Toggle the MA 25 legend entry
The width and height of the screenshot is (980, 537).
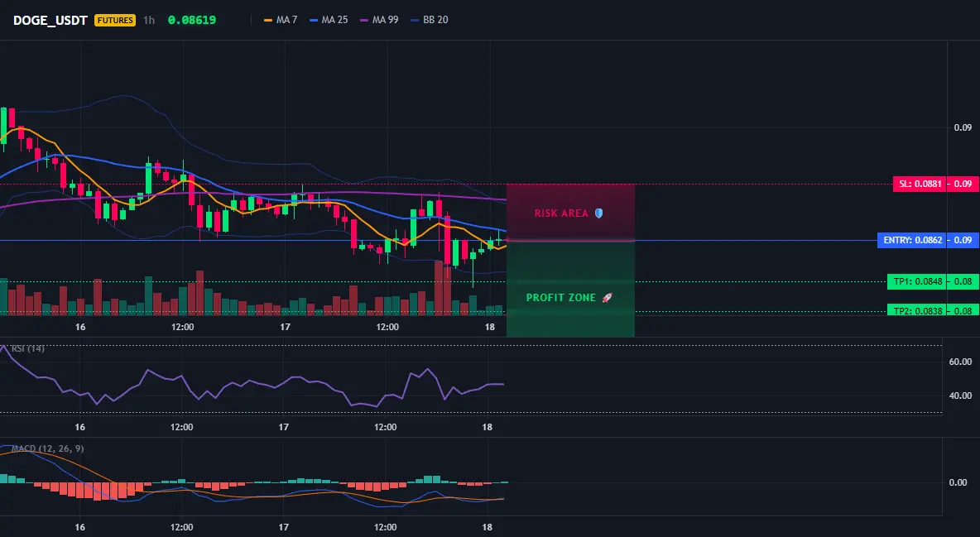point(329,20)
